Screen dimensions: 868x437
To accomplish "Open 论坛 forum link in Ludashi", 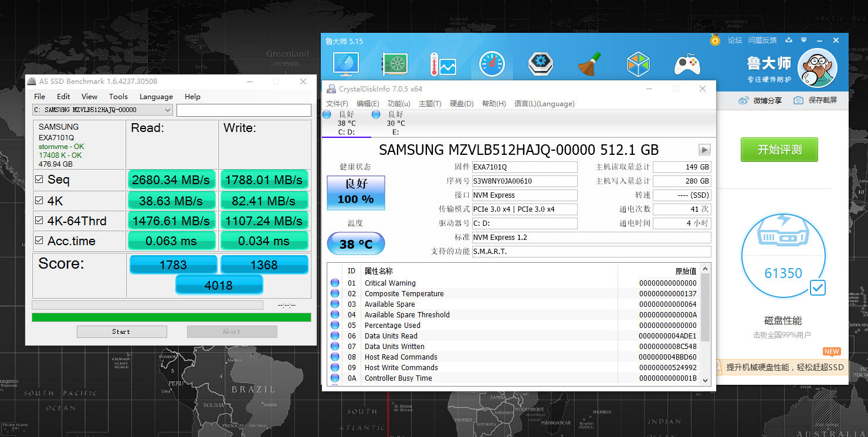I will pyautogui.click(x=735, y=40).
